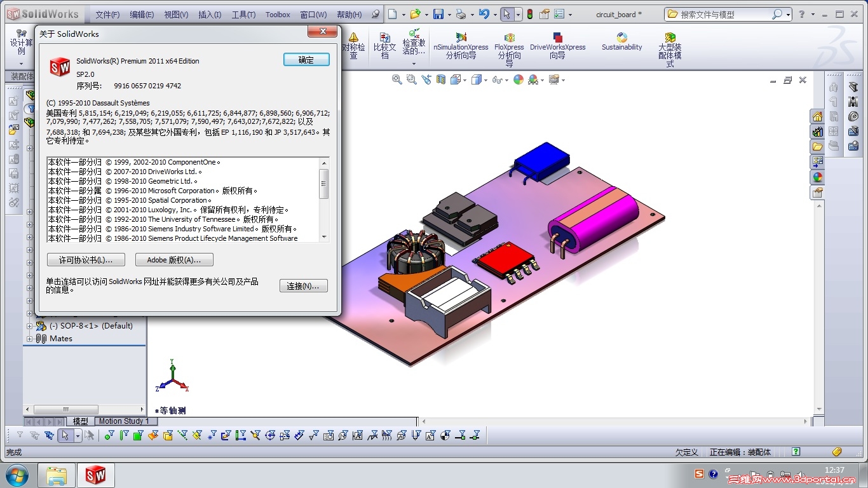Click the 许可协议书(L)... button
This screenshot has height=488, width=868.
[86, 260]
